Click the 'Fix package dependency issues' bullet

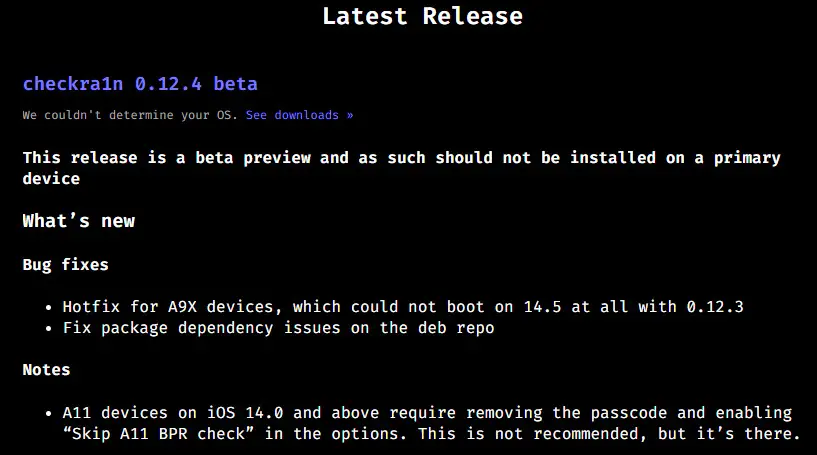(x=278, y=328)
